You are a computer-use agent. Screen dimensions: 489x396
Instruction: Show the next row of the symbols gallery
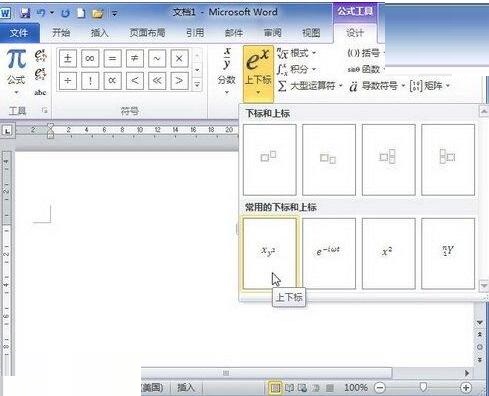[x=197, y=70]
